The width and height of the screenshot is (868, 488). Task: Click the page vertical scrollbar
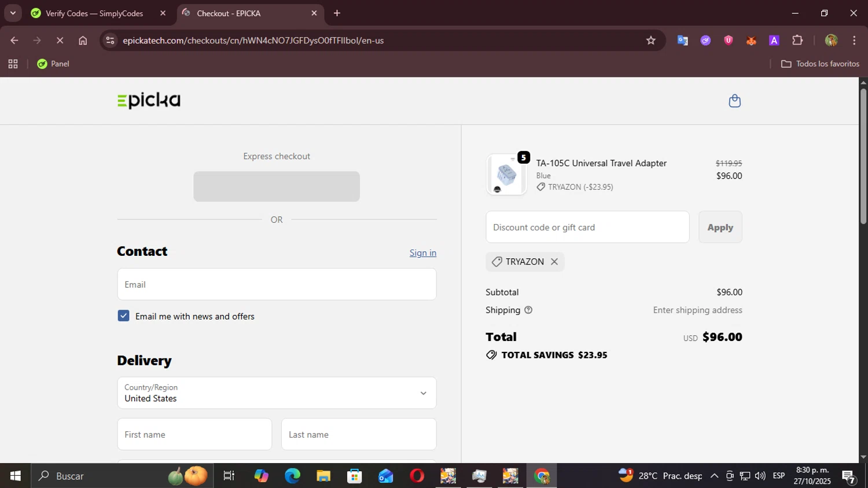pos(863,156)
